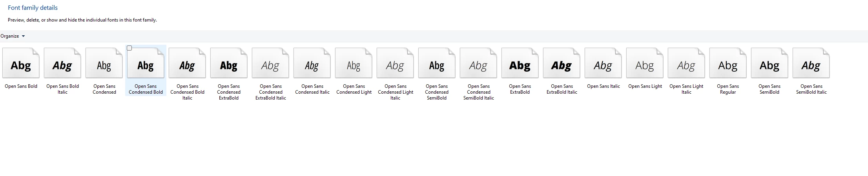
Task: Click the 'Open Sans Italic' font name label
Action: (603, 86)
